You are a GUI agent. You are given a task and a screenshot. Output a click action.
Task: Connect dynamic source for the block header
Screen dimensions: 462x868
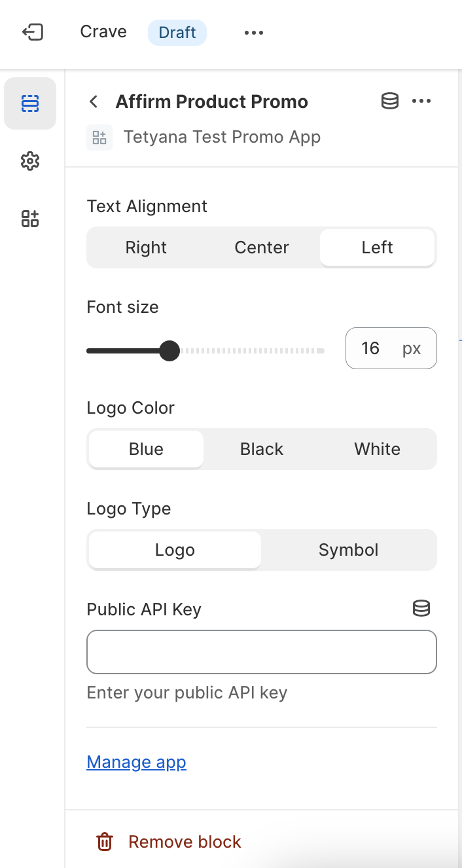389,101
